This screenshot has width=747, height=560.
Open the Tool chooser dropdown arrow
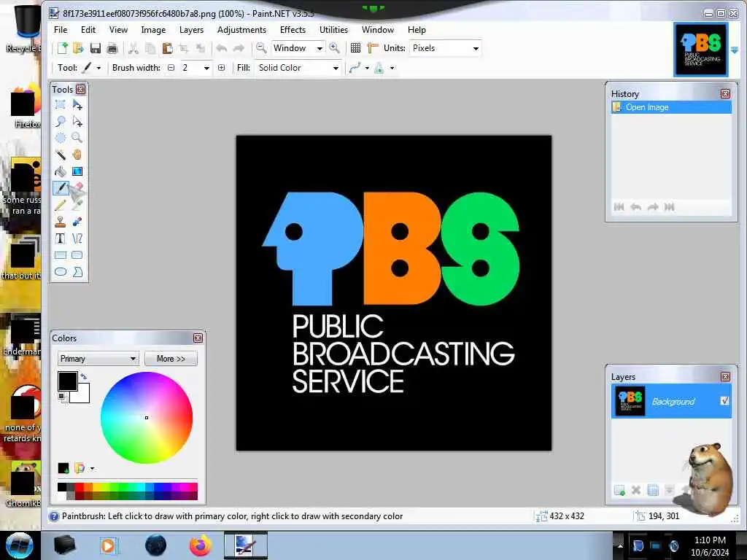[x=98, y=68]
